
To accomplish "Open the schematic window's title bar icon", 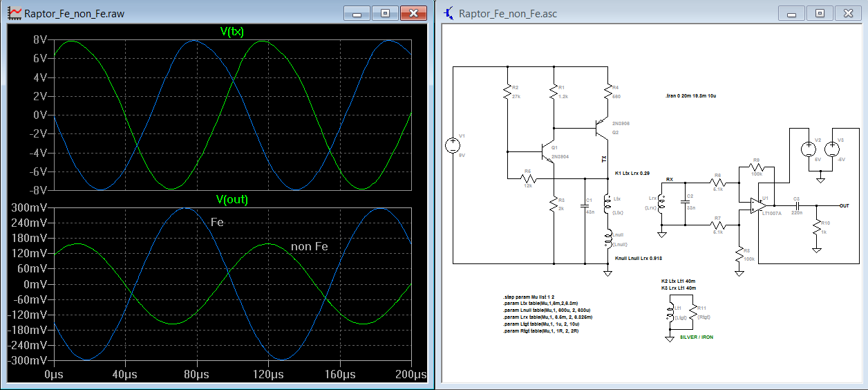I will 449,13.
